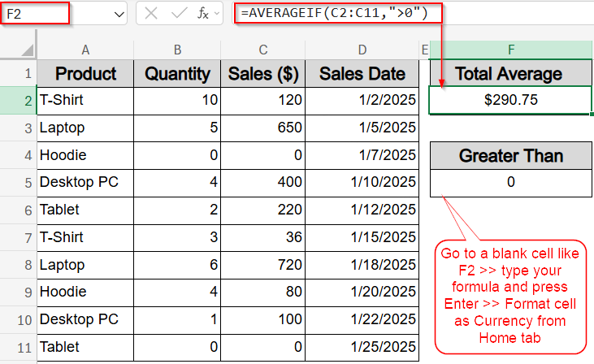This screenshot has width=594, height=364.
Task: Select the cell with 720 sales
Action: point(263,265)
